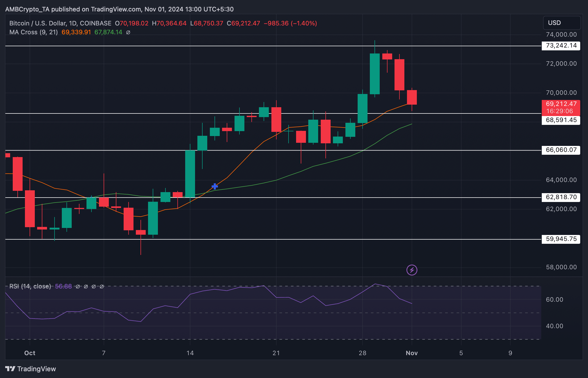Image resolution: width=588 pixels, height=378 pixels.
Task: Click the null symbol after MA Cross values
Action: (128, 32)
